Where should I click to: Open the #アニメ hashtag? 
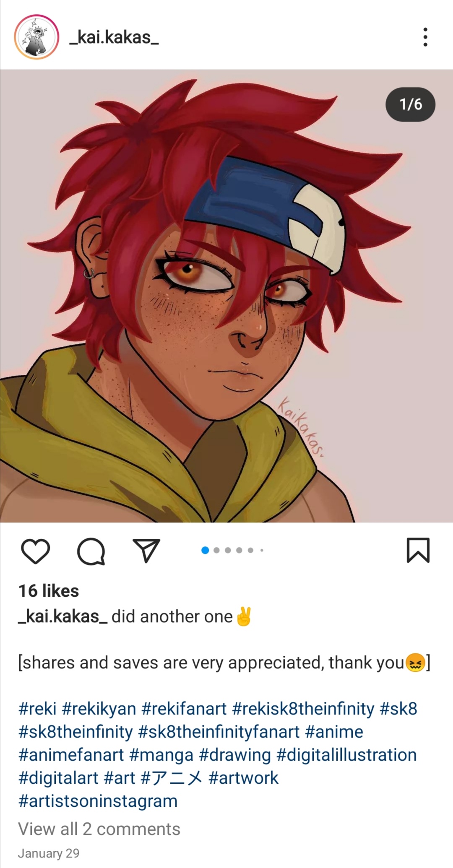pos(172,778)
